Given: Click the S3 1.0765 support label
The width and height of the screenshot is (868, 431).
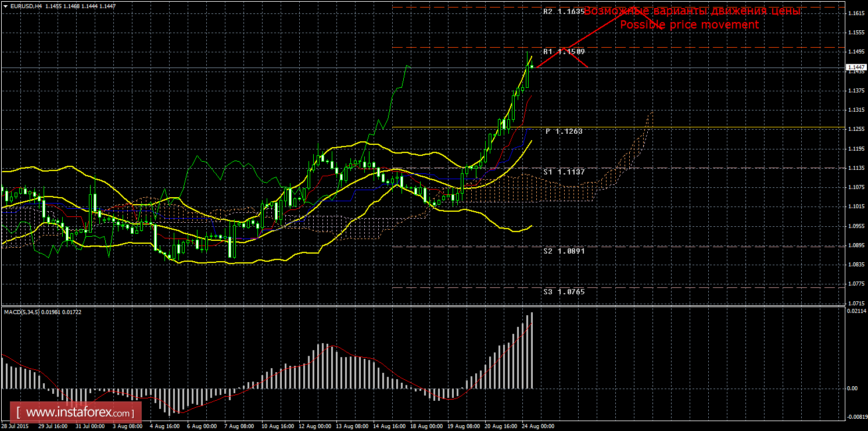Looking at the screenshot, I should [x=564, y=291].
